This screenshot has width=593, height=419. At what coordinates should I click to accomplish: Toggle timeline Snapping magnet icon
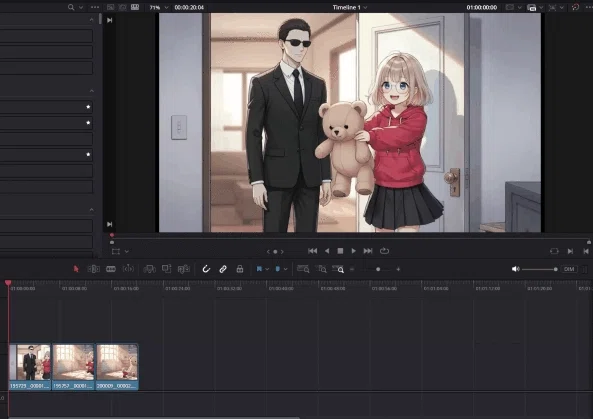pos(206,269)
